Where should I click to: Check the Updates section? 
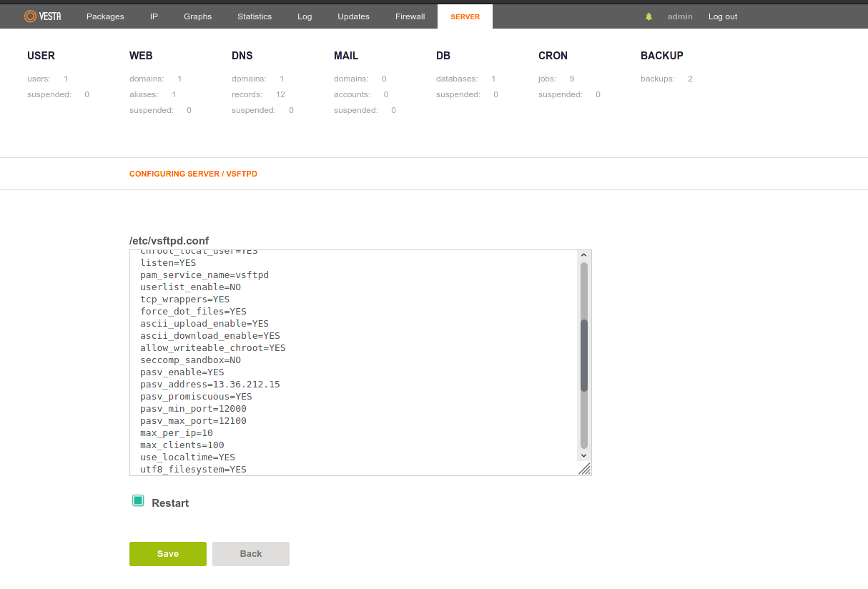[352, 16]
